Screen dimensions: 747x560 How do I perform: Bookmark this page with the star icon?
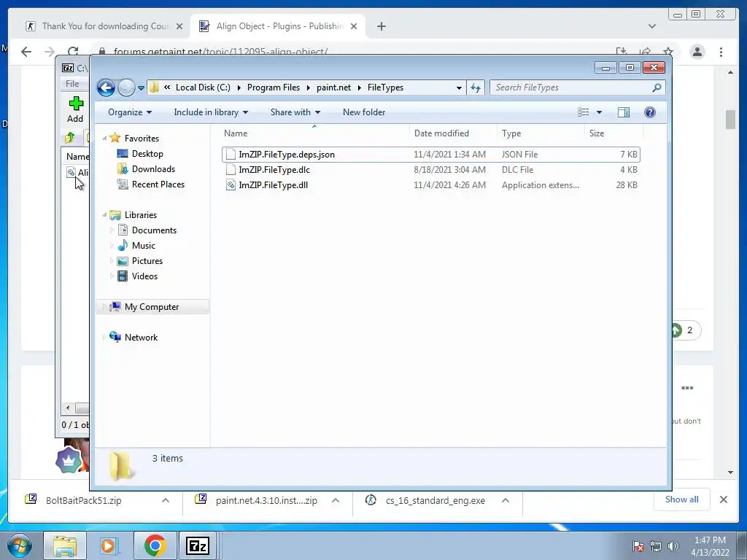[x=668, y=52]
